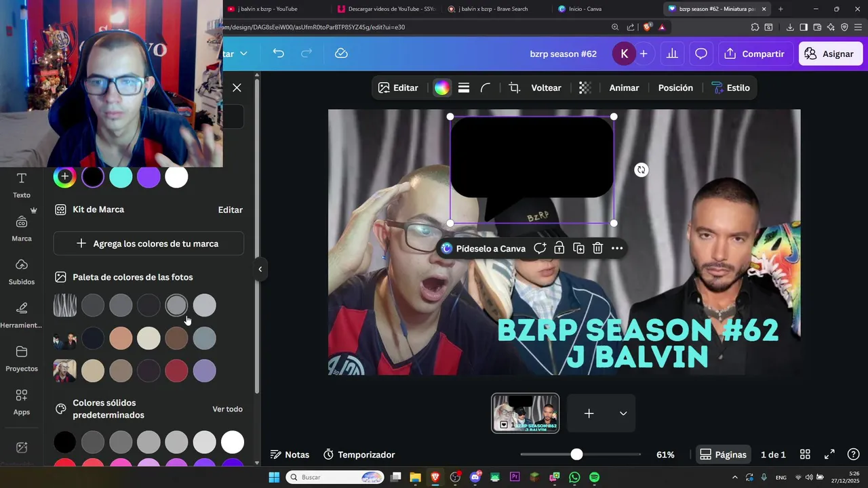Add a comment from the floating toolbar
Screen dimensions: 868x488
[x=540, y=248]
